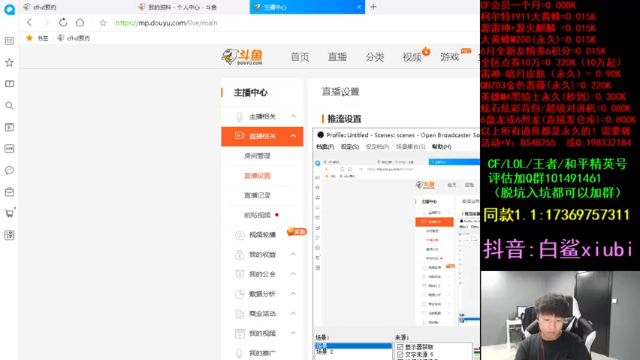Expand the 我的视频 section chevron
This screenshot has width=640, height=360.
[x=293, y=333]
